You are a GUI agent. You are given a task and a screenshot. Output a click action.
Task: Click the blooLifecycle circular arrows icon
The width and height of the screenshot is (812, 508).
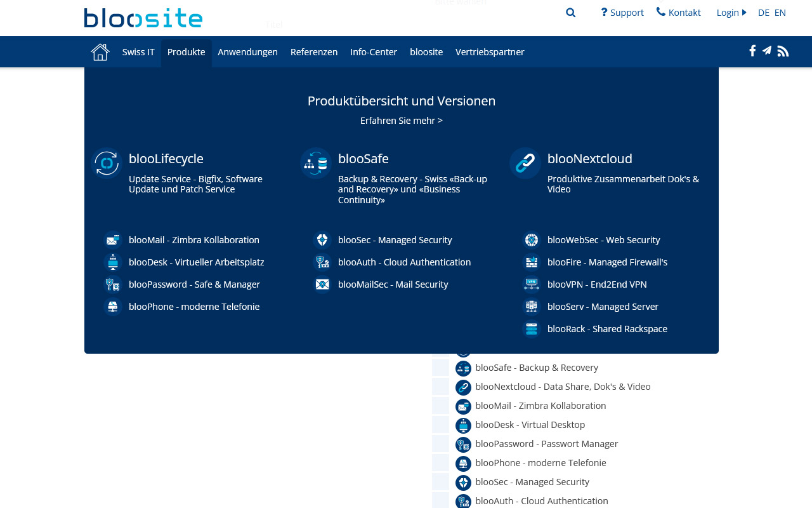(x=107, y=163)
